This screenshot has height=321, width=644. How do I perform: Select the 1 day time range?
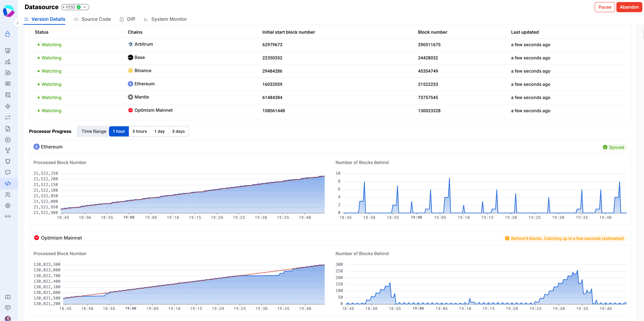pyautogui.click(x=159, y=131)
